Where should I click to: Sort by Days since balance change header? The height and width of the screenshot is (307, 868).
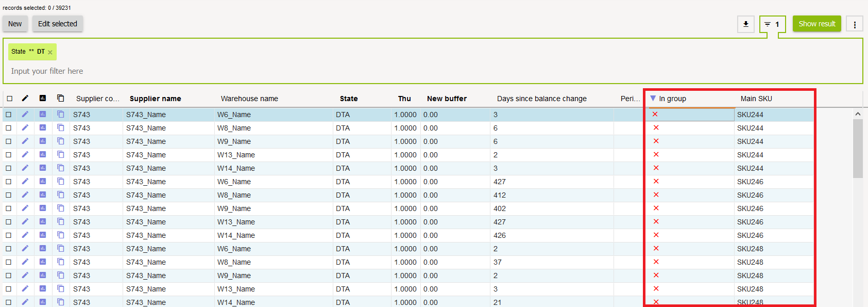pos(541,99)
